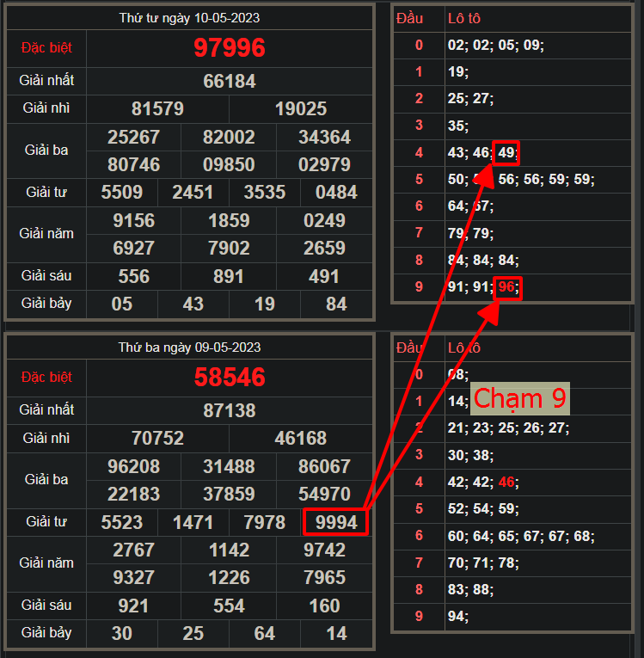The width and height of the screenshot is (644, 658).
Task: Click the red-boxed 49 in Lô tô
Action: point(506,152)
